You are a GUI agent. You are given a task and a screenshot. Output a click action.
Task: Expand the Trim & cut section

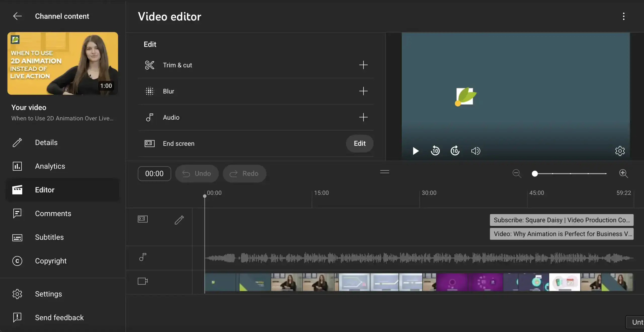pyautogui.click(x=364, y=65)
